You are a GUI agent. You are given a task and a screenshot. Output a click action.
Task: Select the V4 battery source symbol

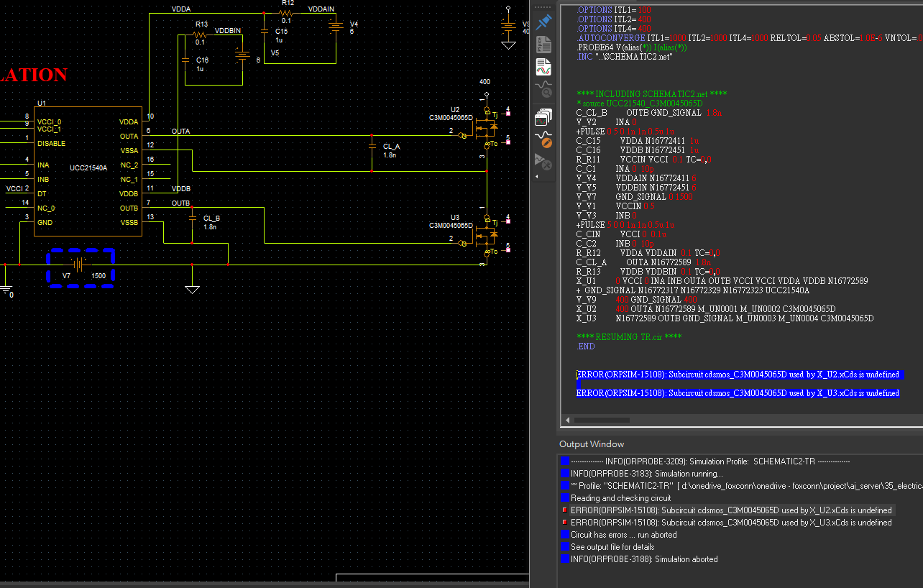[x=336, y=27]
